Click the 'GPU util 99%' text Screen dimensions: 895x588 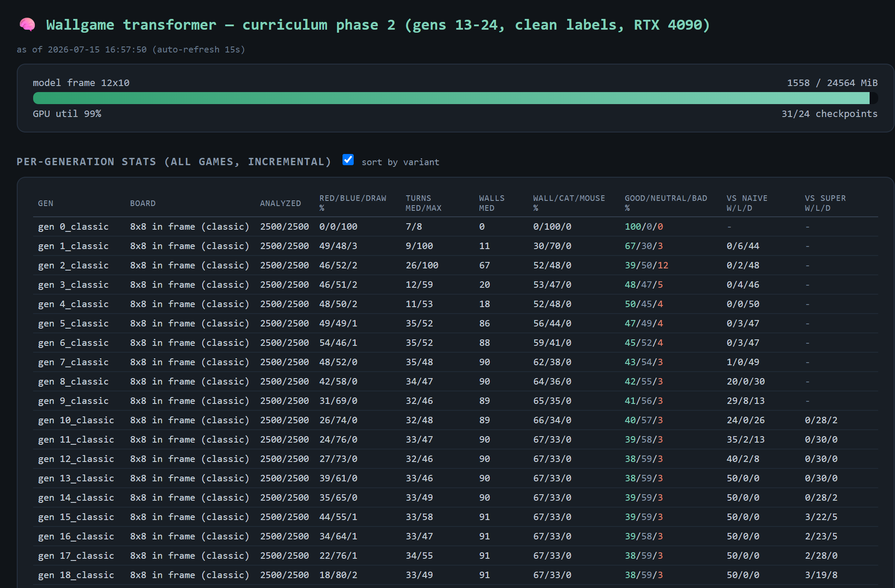click(x=67, y=114)
